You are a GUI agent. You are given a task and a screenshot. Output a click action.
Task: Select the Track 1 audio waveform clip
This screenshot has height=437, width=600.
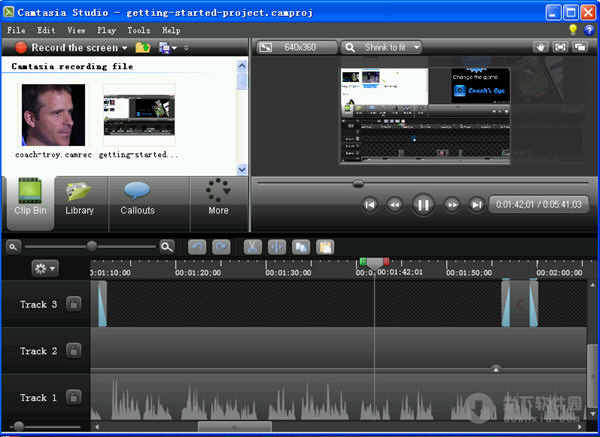click(x=338, y=398)
